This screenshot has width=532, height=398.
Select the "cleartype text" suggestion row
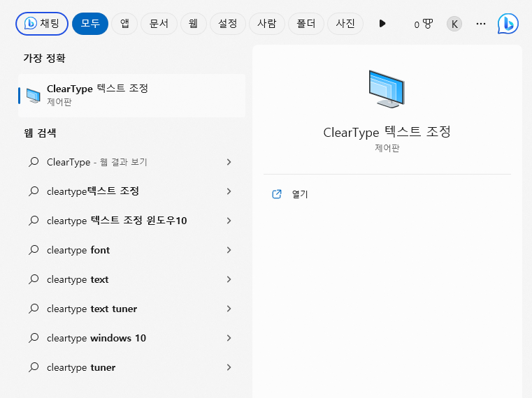(131, 279)
